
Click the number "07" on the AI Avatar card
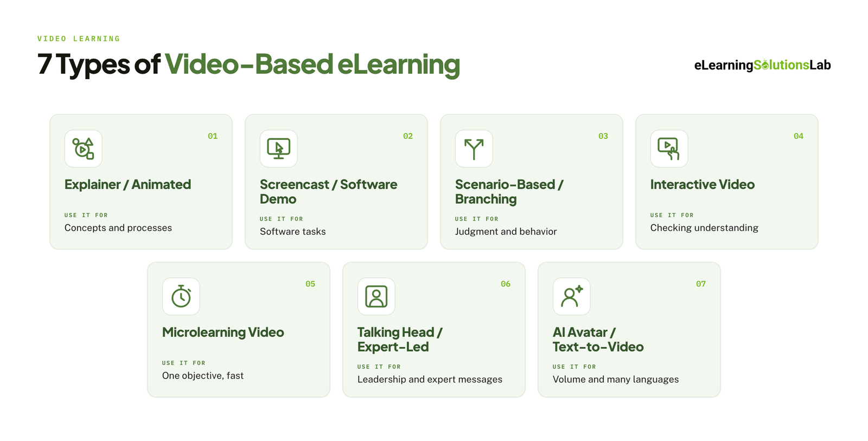pyautogui.click(x=701, y=284)
